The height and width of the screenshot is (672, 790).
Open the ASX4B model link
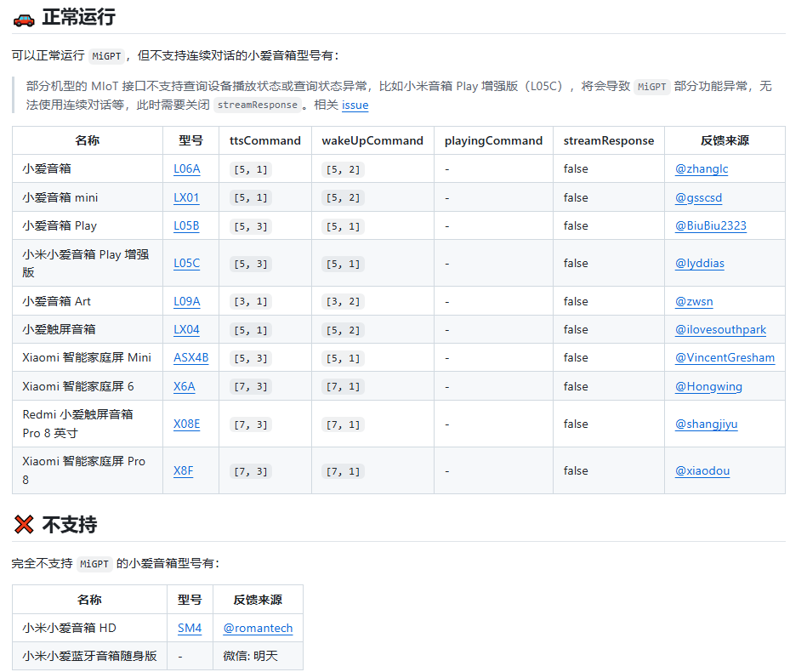pyautogui.click(x=191, y=357)
